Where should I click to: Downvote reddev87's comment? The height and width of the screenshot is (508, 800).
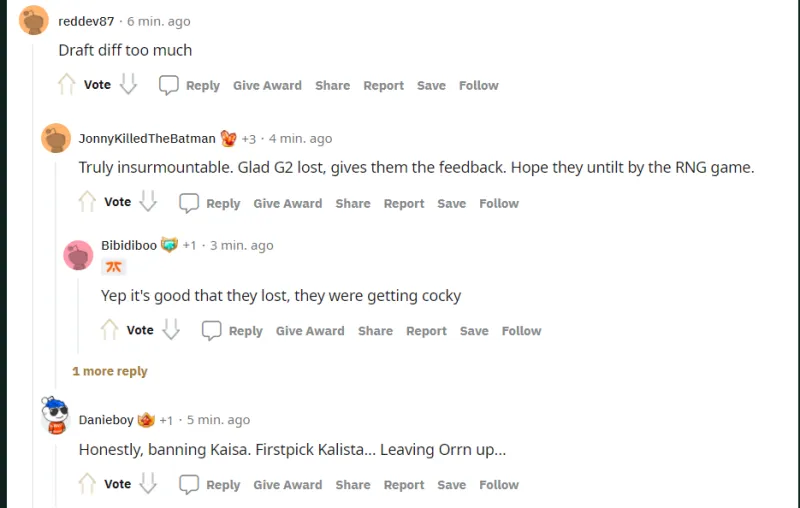click(x=128, y=85)
